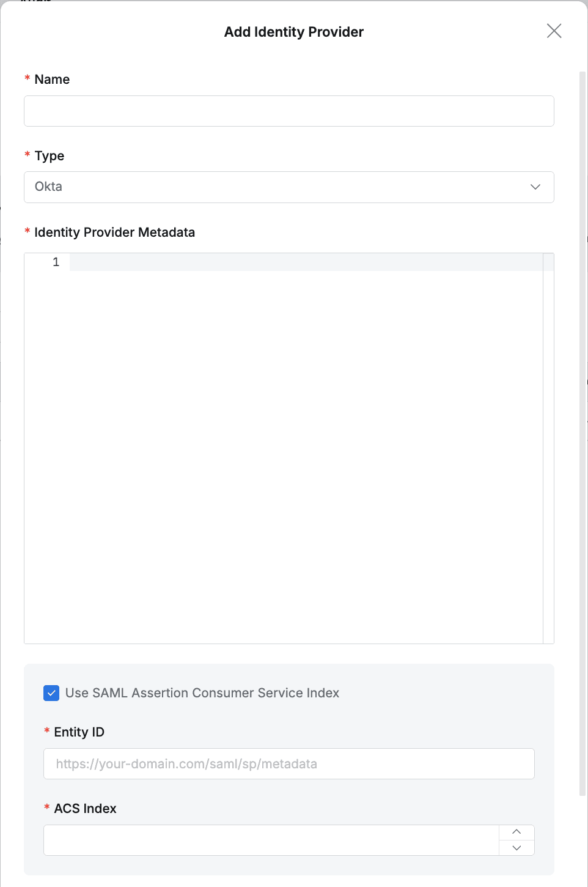Uncheck the SAML Assertion Consumer Service Index checkbox

click(51, 693)
